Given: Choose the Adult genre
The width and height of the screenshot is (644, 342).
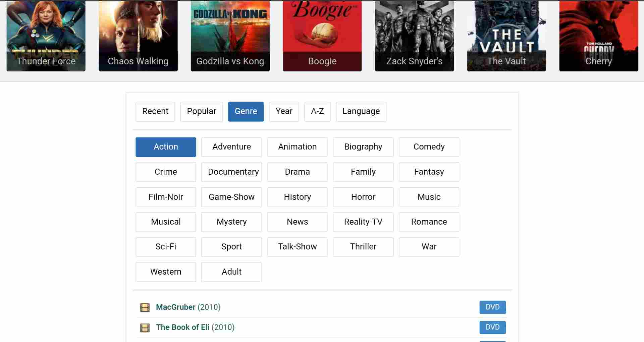Looking at the screenshot, I should (x=231, y=272).
